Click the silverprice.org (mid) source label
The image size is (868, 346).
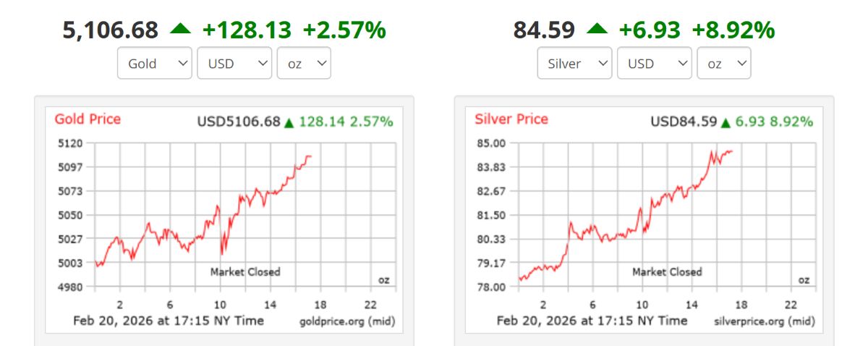[764, 321]
